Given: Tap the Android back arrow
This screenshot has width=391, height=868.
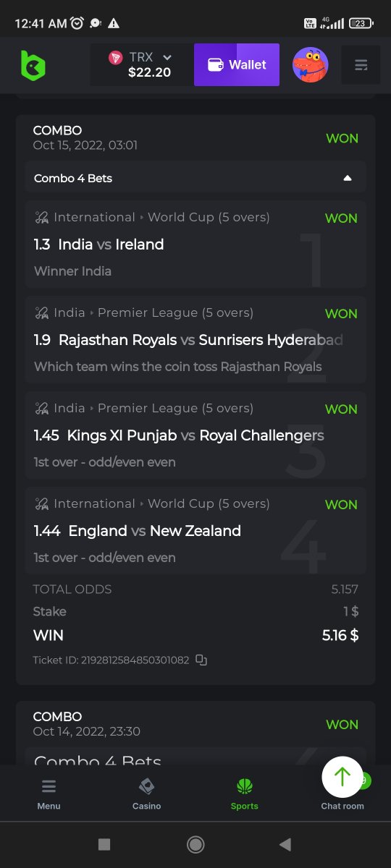Looking at the screenshot, I should 285,844.
